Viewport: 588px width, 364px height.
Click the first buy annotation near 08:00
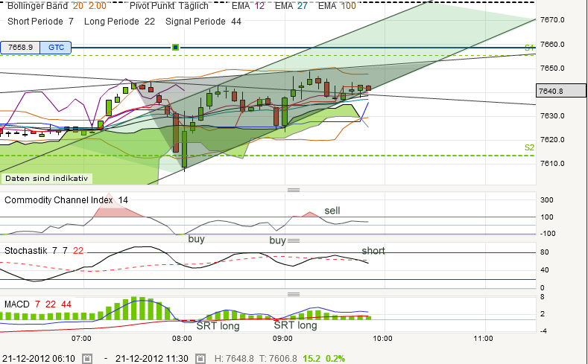pyautogui.click(x=196, y=239)
